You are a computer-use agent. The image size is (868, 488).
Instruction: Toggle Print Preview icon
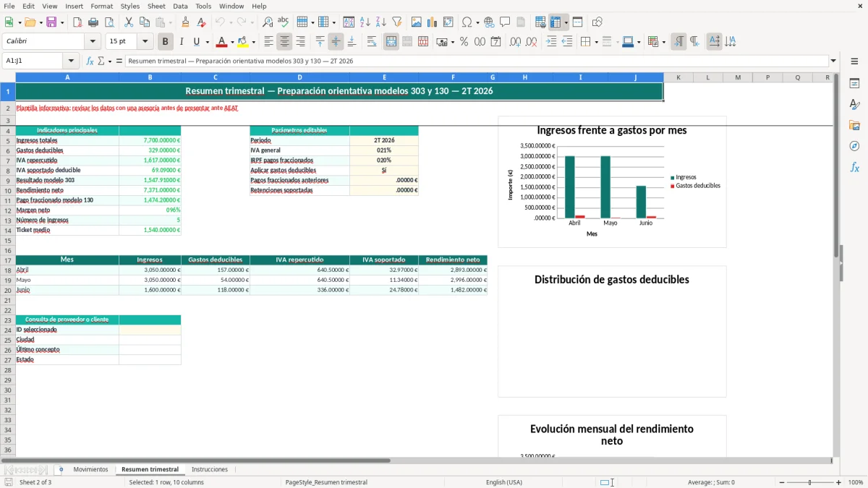click(109, 22)
